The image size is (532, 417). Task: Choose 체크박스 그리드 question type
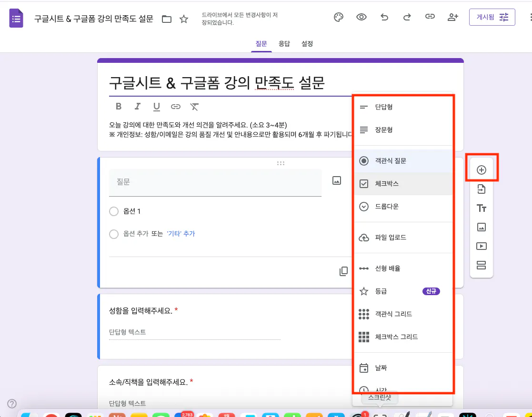pos(403,337)
